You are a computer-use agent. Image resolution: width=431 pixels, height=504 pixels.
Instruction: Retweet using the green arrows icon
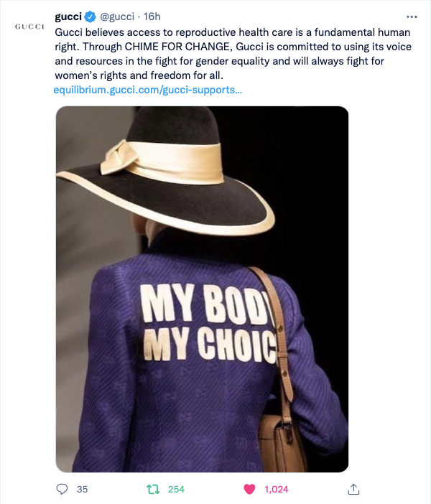[153, 490]
